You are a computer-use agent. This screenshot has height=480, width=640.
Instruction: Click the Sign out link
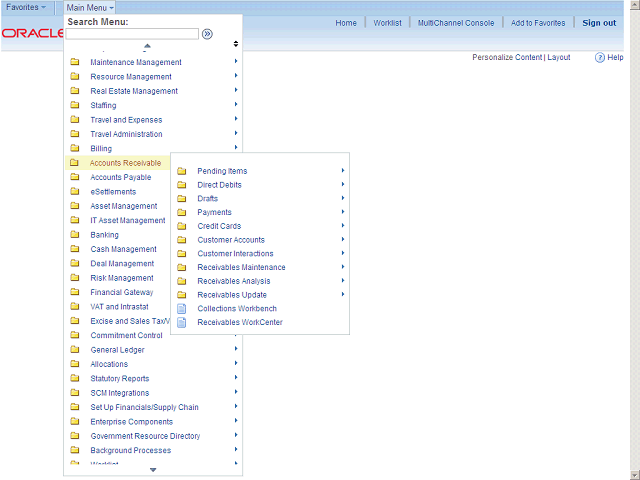pyautogui.click(x=599, y=23)
